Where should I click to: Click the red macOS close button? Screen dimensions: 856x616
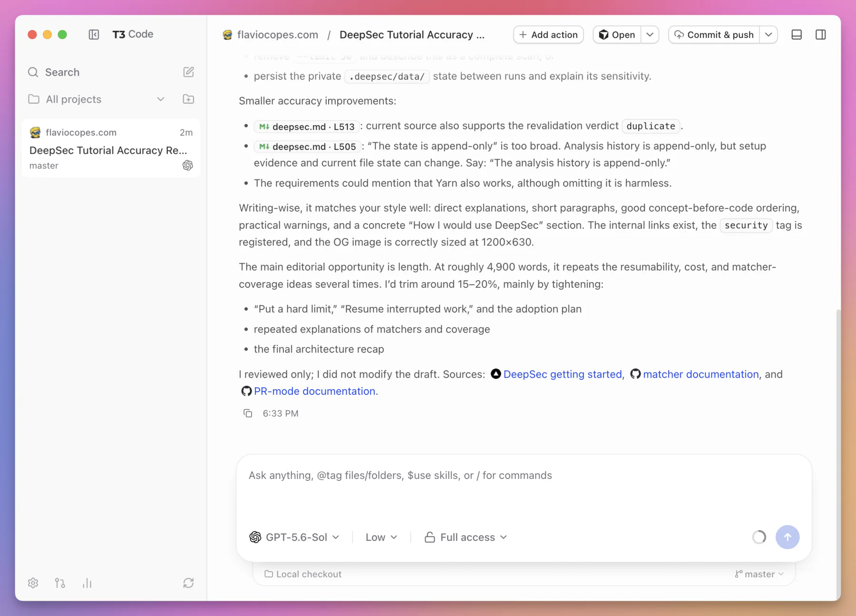[32, 34]
